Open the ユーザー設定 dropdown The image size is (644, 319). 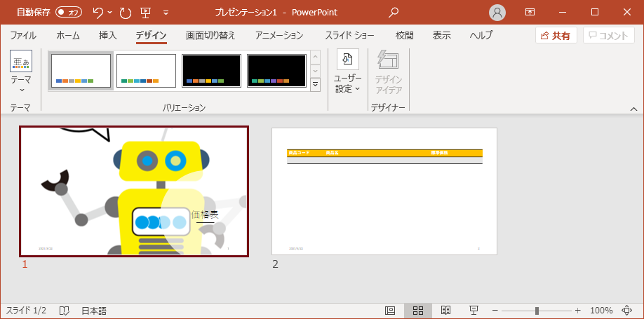point(347,74)
